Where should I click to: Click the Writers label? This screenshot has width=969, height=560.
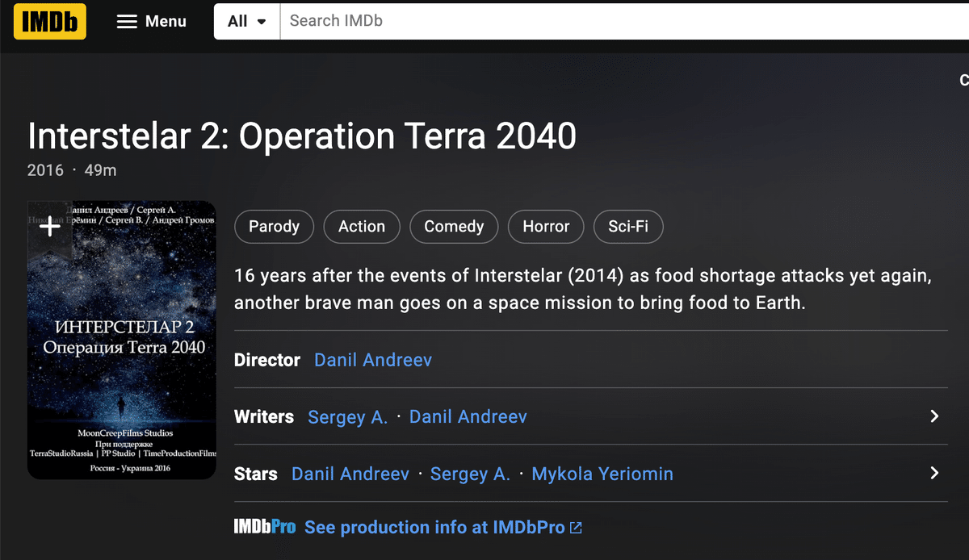[264, 417]
